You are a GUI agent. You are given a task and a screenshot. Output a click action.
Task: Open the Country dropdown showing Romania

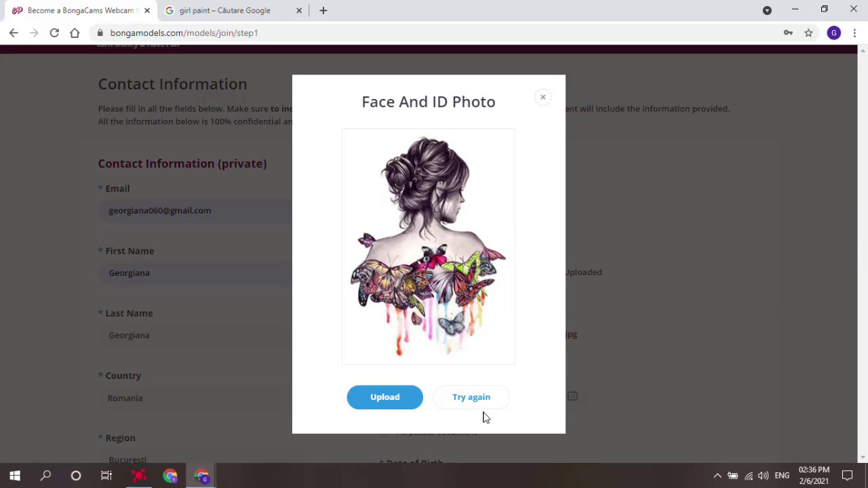point(195,398)
